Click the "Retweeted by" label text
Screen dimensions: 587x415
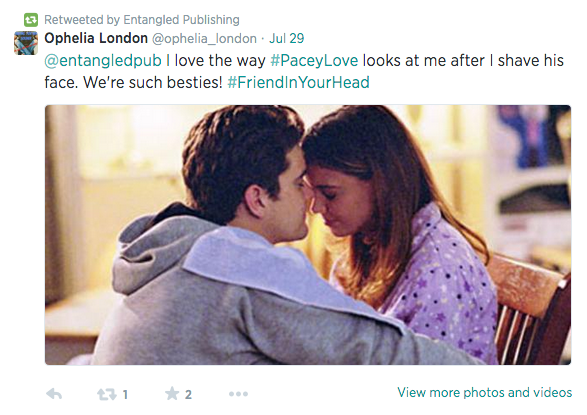pyautogui.click(x=82, y=20)
